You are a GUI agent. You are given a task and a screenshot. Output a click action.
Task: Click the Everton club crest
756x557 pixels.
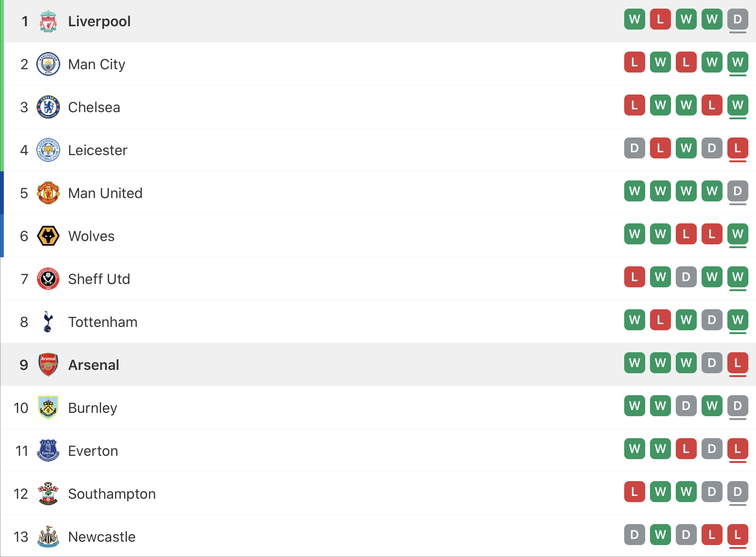click(48, 451)
